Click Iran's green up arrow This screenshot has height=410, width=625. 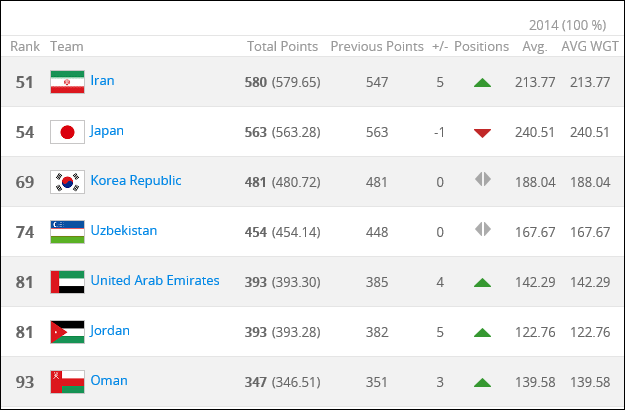pos(482,82)
